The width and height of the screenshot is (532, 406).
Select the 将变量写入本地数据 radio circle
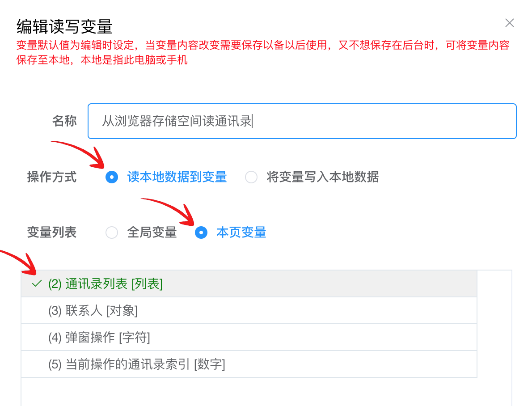[251, 177]
